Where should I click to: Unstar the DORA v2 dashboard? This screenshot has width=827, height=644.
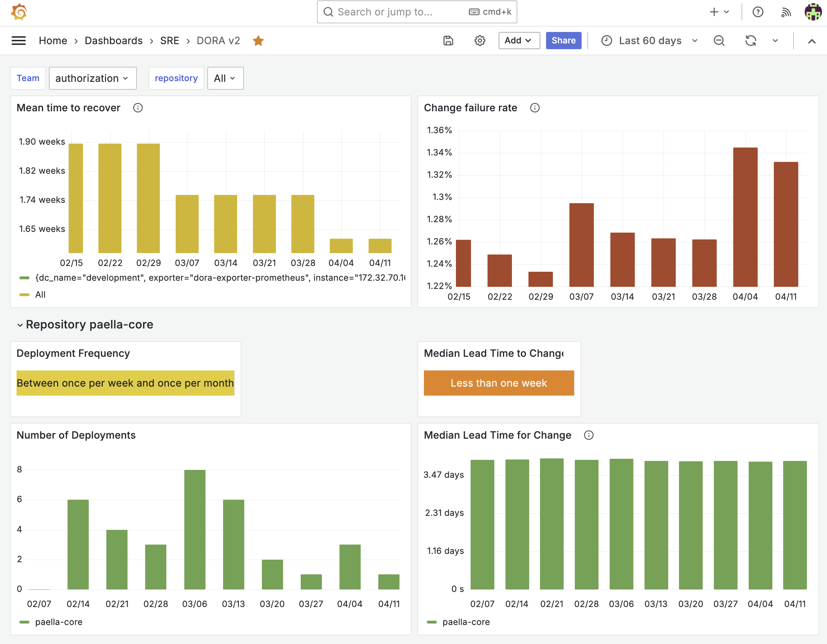258,41
